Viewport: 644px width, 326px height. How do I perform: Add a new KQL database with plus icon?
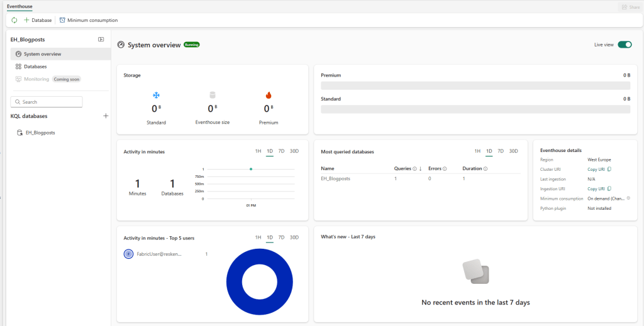tap(106, 116)
